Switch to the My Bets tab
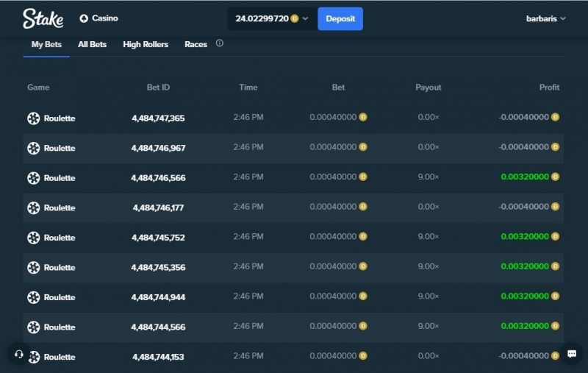 pyautogui.click(x=46, y=44)
